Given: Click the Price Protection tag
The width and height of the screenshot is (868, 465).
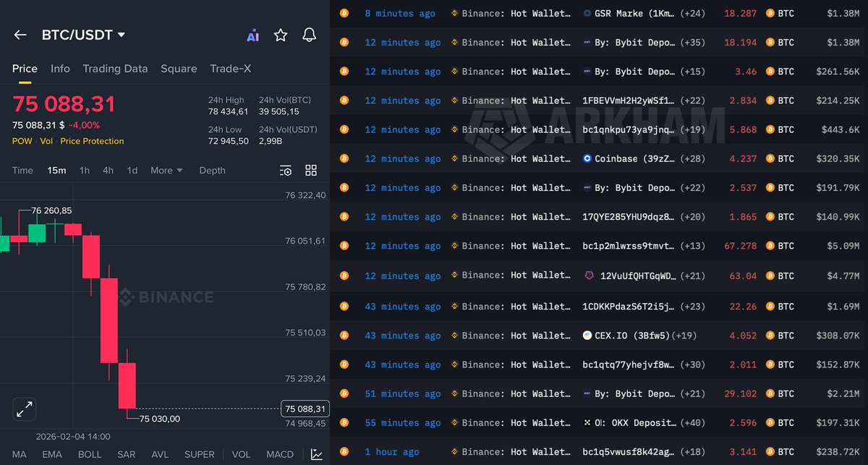Looking at the screenshot, I should (92, 141).
